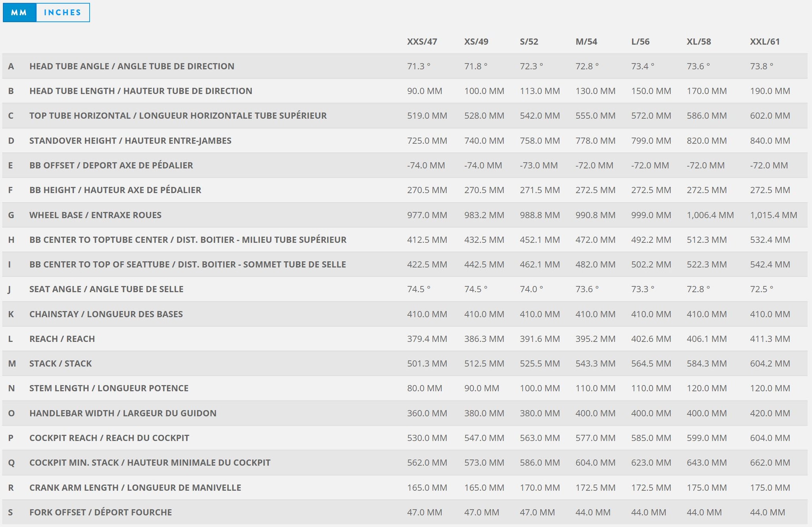Click the 71.3 ° head tube angle value
812x527 pixels.
[x=419, y=66]
